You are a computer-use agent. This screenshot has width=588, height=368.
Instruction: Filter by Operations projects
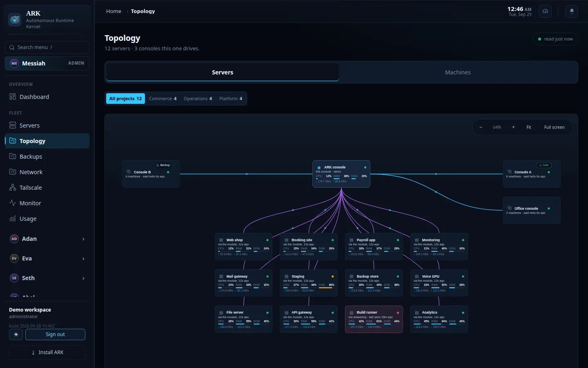coord(198,99)
